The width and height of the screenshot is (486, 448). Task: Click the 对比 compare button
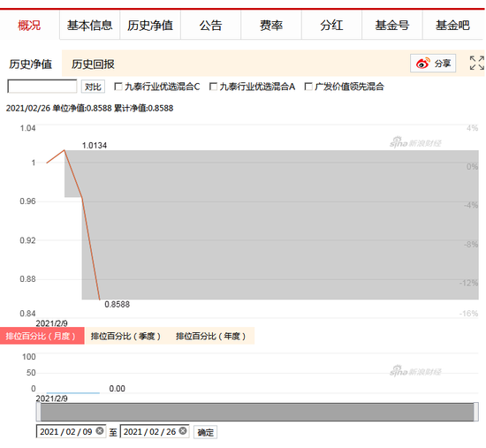(x=93, y=87)
